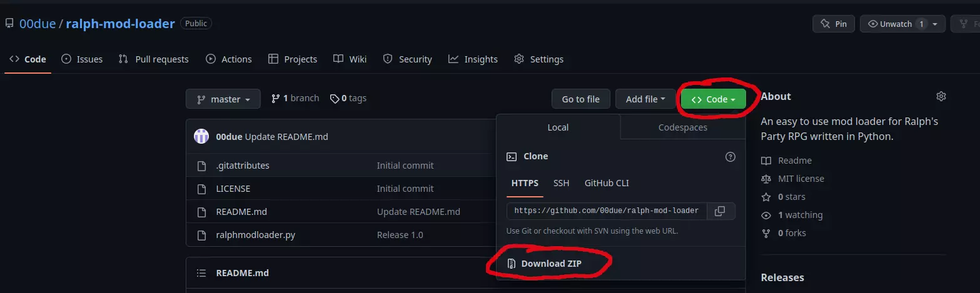This screenshot has width=980, height=293.
Task: Open the Update README.md latest commit message
Action: [286, 136]
